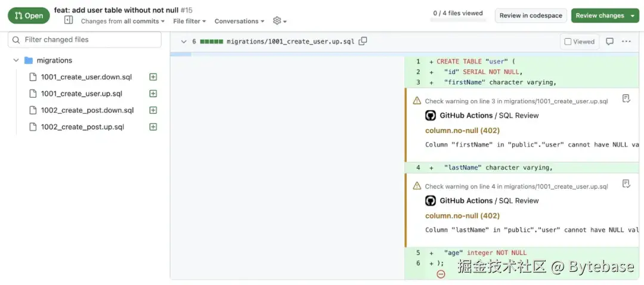Open the File filter dropdown
Viewport: 644px width, 285px height.
tap(189, 21)
